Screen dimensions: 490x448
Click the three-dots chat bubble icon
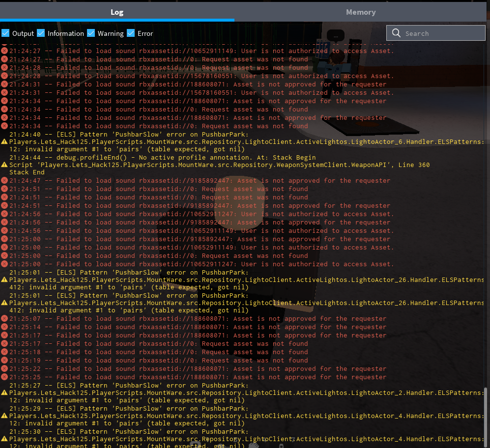pos(336,36)
